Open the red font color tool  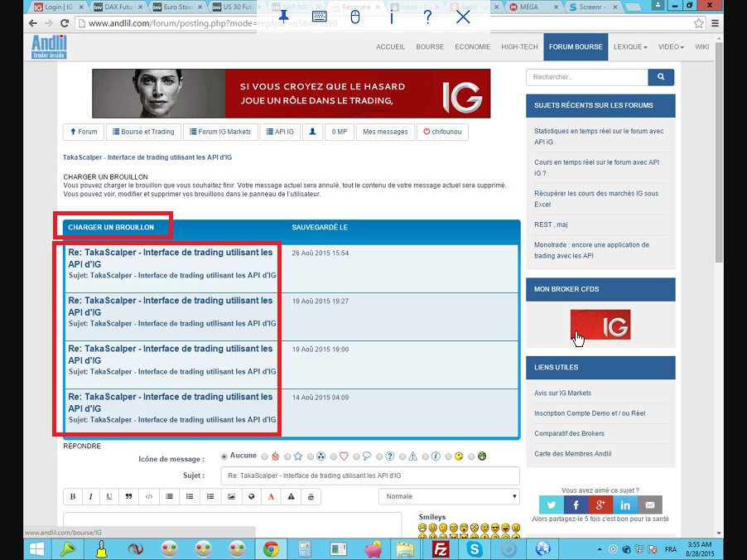pyautogui.click(x=271, y=496)
